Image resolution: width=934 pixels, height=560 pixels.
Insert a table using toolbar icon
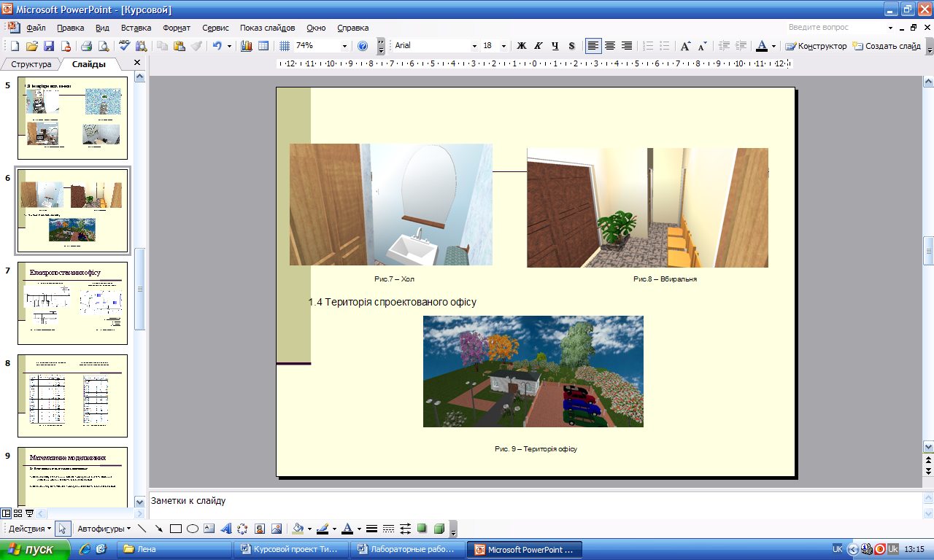click(x=263, y=46)
